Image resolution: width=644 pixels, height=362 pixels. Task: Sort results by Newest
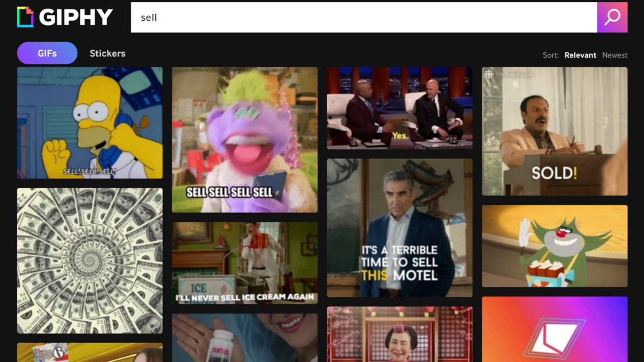[614, 55]
